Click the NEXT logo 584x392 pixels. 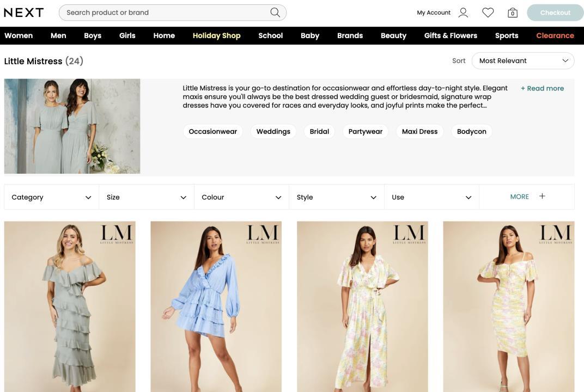(24, 13)
